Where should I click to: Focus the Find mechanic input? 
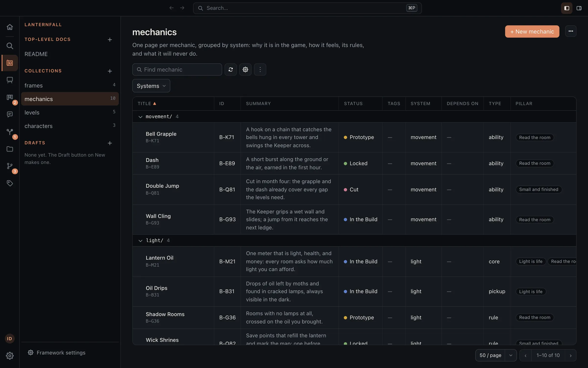coord(177,70)
